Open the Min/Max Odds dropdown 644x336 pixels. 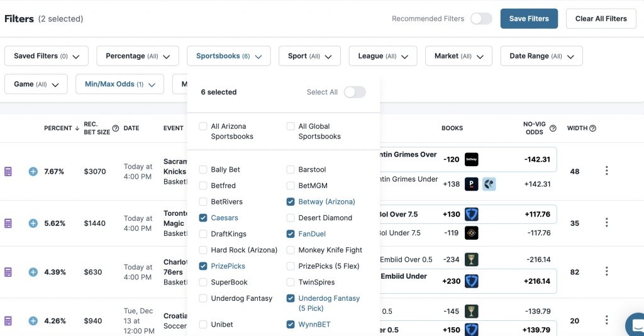pyautogui.click(x=119, y=84)
